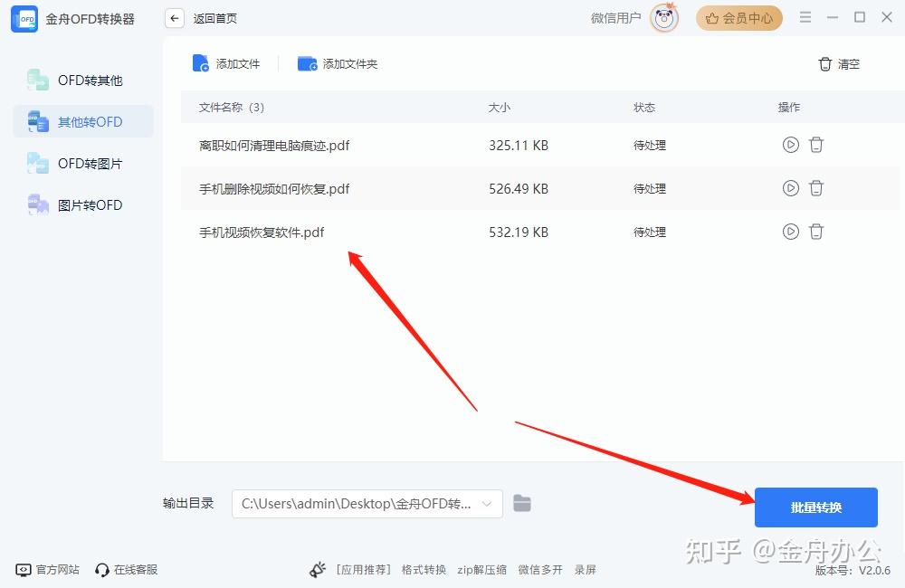This screenshot has height=588, width=905.
Task: Click the 526.49 KB size cell
Action: click(519, 189)
